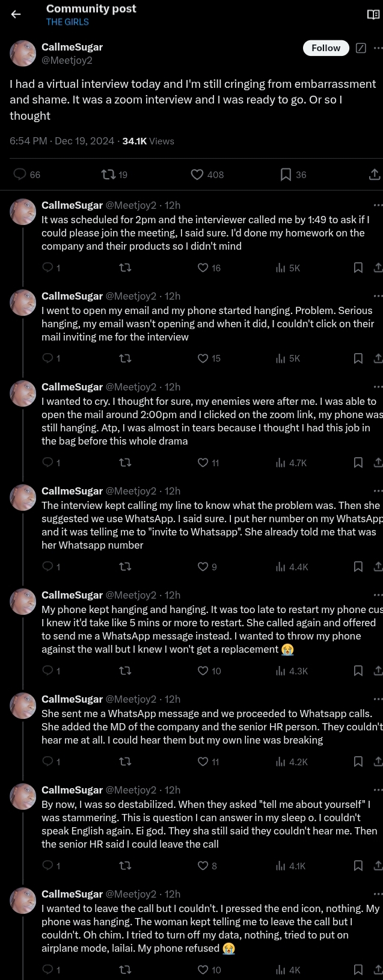Screen dimensions: 383x980
Task: Bookmark the main post with 36 bookmarks
Action: [x=286, y=174]
